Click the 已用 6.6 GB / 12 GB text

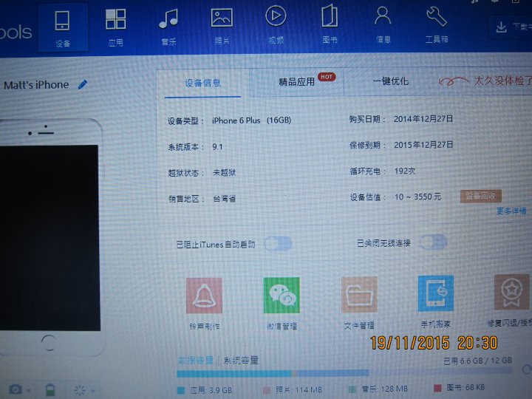[477, 361]
